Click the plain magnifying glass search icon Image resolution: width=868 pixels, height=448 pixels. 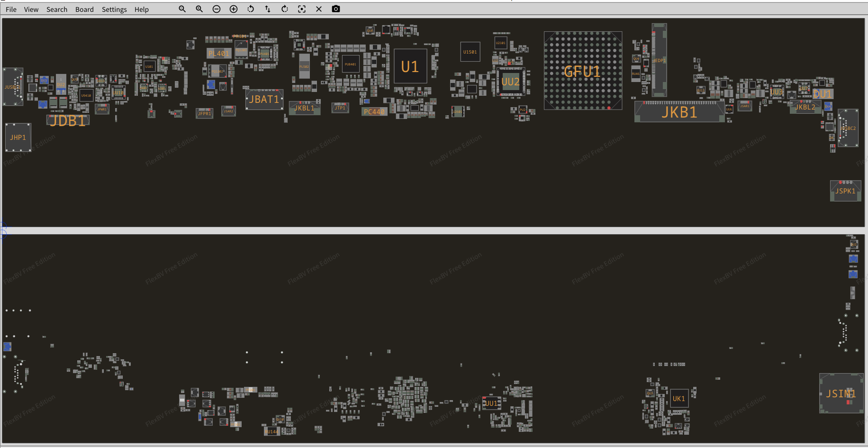coord(182,9)
